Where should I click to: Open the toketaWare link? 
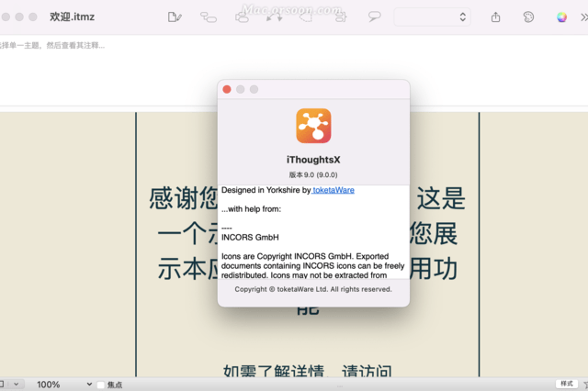334,190
